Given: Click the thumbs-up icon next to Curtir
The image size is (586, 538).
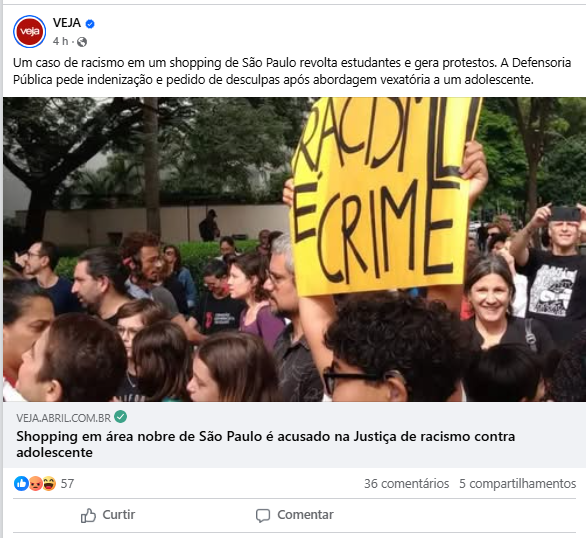Looking at the screenshot, I should (88, 515).
